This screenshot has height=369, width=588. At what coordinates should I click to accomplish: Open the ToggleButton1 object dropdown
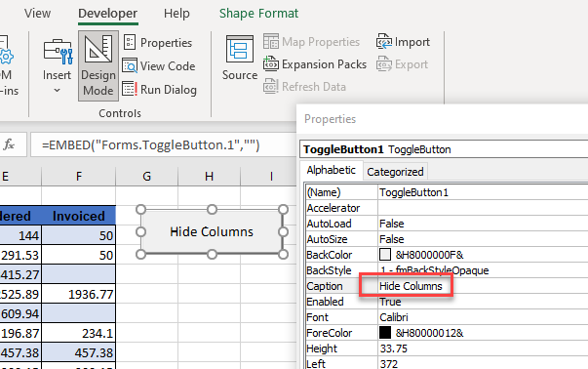click(x=444, y=149)
